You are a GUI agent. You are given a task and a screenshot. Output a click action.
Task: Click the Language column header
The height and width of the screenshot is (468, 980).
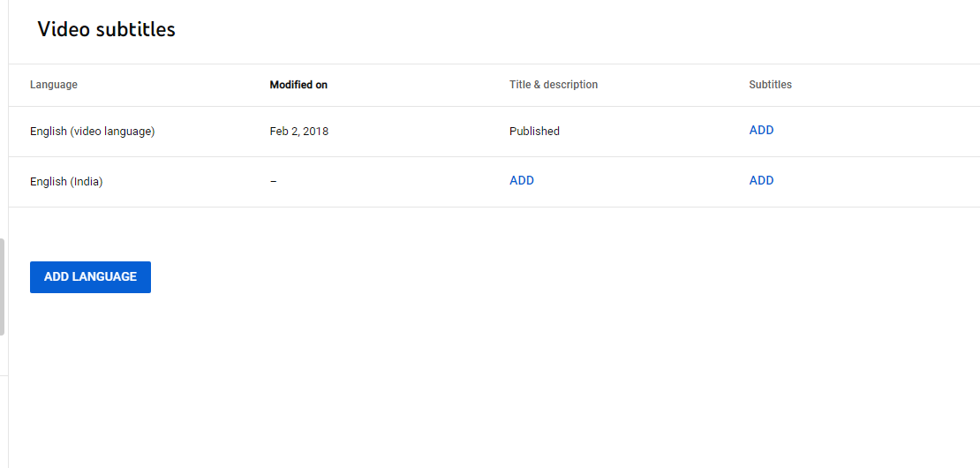point(54,85)
